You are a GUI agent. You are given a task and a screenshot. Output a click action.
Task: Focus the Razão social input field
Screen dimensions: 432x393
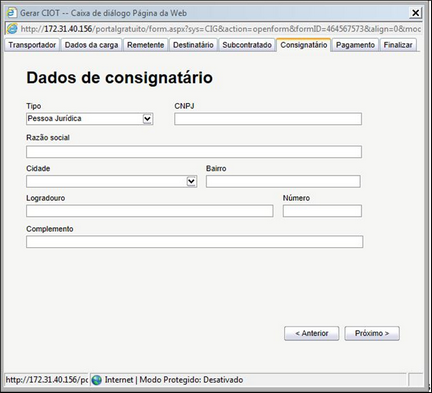(194, 152)
